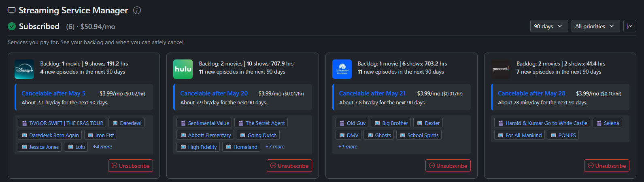Image resolution: width=644 pixels, height=182 pixels.
Task: Open the chart view icon button
Action: click(x=630, y=26)
